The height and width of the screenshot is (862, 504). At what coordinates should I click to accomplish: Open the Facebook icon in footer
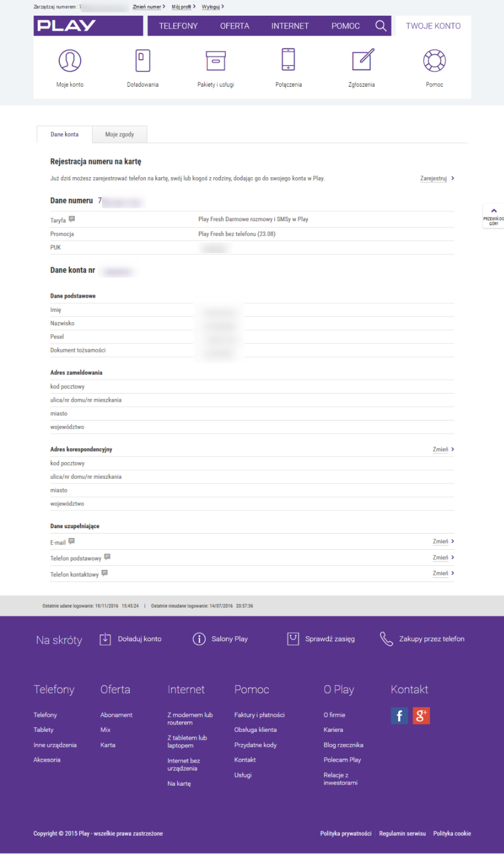399,716
